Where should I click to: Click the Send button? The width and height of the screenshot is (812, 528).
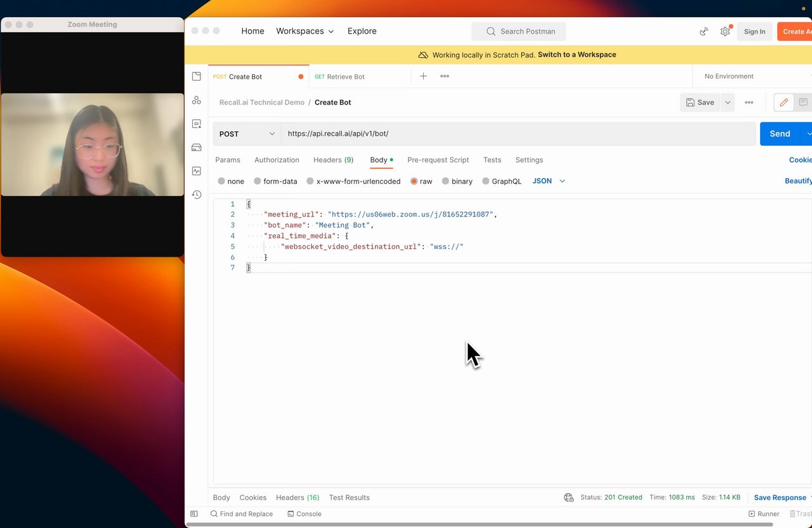[780, 134]
